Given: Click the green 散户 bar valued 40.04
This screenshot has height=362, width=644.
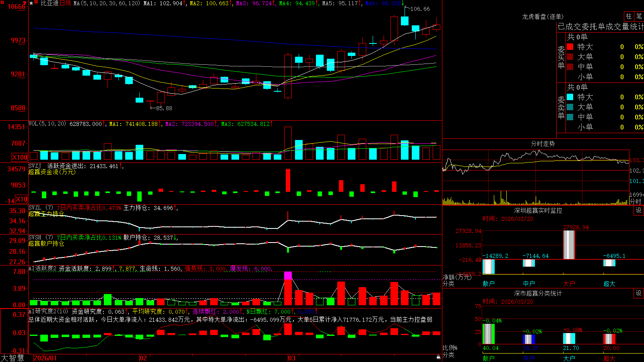Looking at the screenshot, I should [x=489, y=334].
